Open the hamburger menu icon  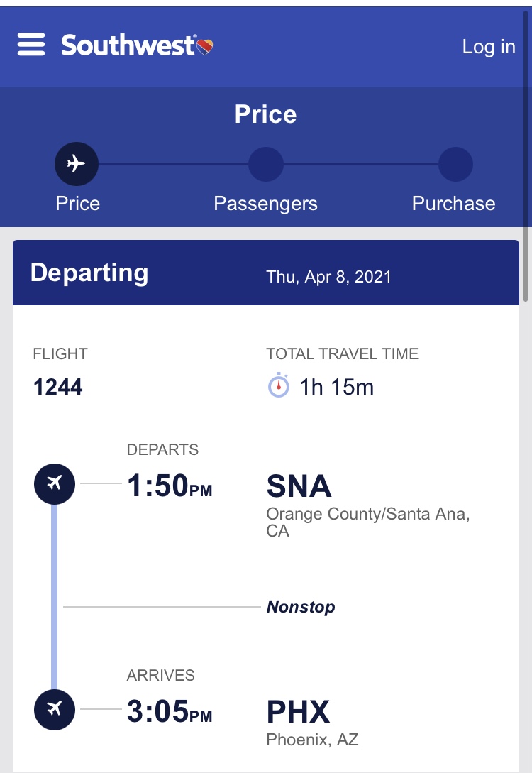[x=31, y=45]
